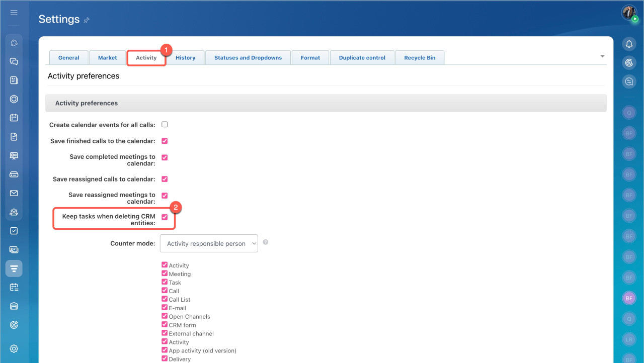
Task: Toggle Save reassigned meetings to calendar
Action: [165, 195]
